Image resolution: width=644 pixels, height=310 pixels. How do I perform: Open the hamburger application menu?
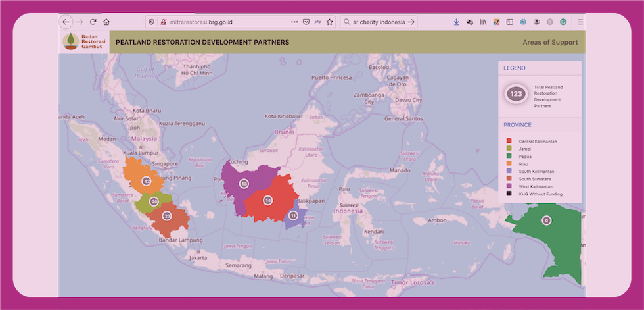pos(580,22)
